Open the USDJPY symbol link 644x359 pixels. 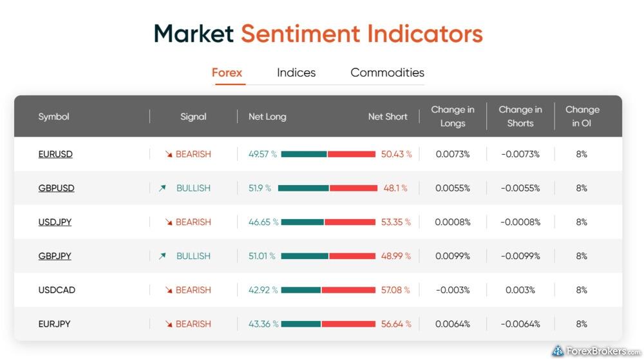tap(55, 222)
